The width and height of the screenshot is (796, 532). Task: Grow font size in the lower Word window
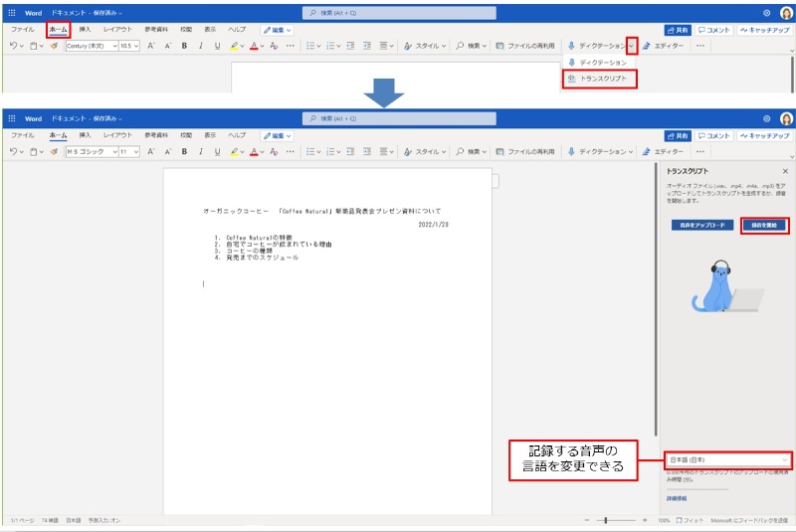point(151,151)
